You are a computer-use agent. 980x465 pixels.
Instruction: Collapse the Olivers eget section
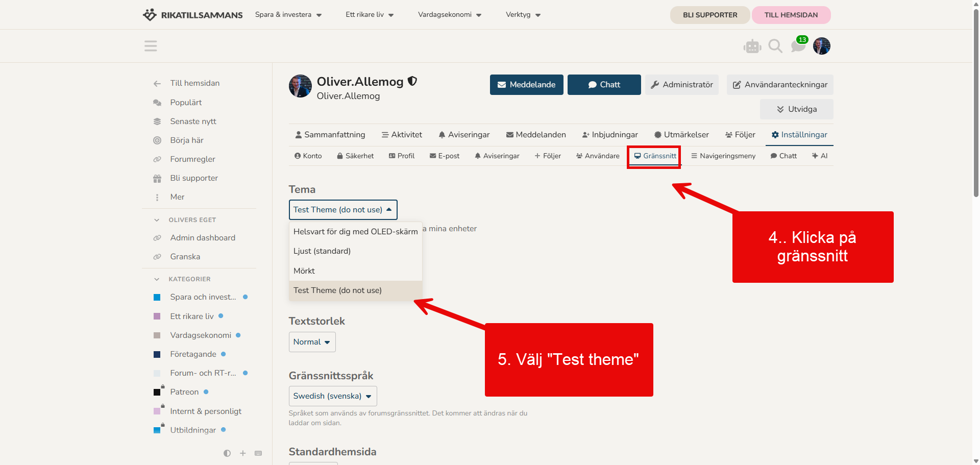tap(157, 220)
